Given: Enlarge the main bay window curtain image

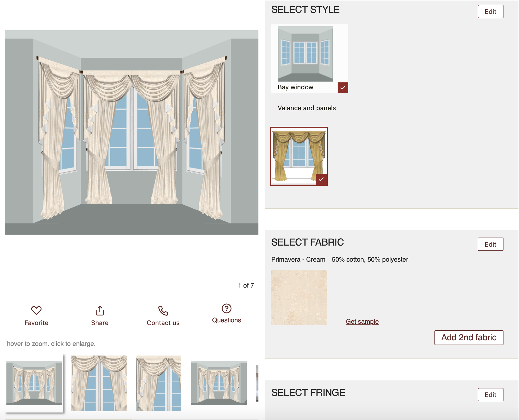Looking at the screenshot, I should pos(132,132).
